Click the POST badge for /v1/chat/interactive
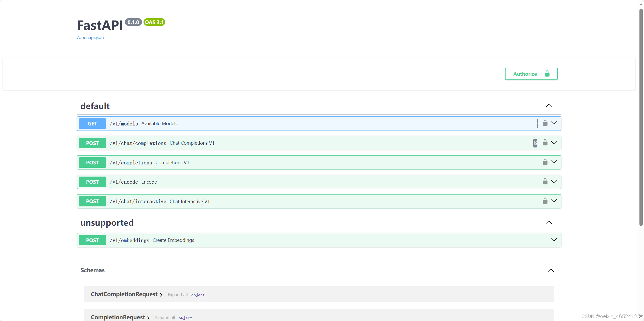The image size is (644, 321). 92,201
